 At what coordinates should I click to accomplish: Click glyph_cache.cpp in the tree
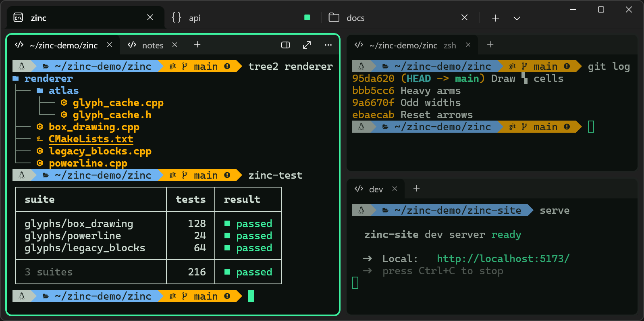coord(118,103)
